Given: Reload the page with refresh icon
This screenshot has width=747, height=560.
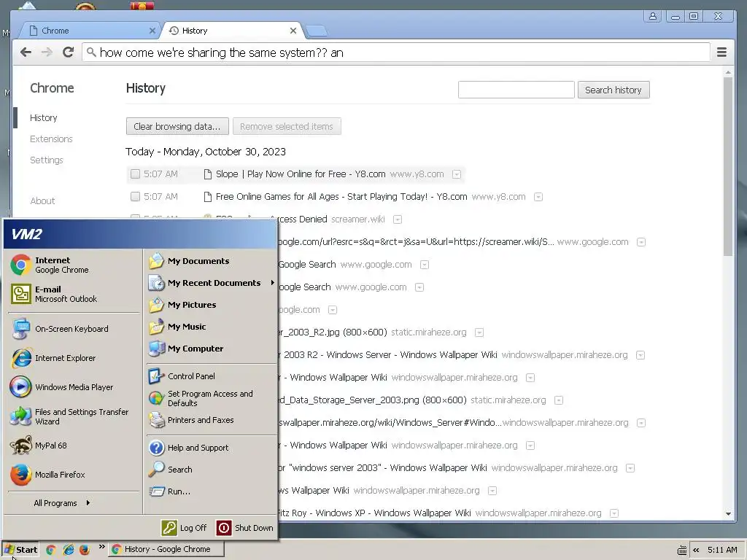Looking at the screenshot, I should tap(68, 52).
